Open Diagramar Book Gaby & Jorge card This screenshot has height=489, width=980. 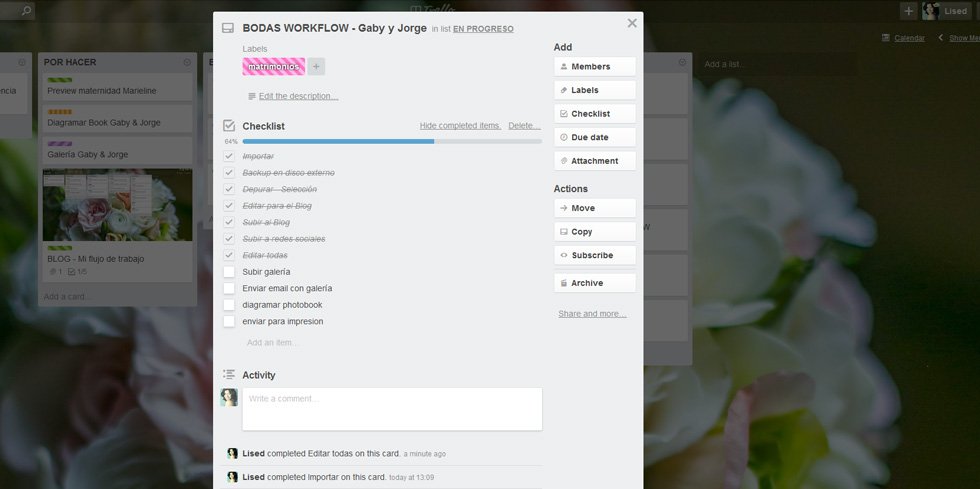(117, 118)
